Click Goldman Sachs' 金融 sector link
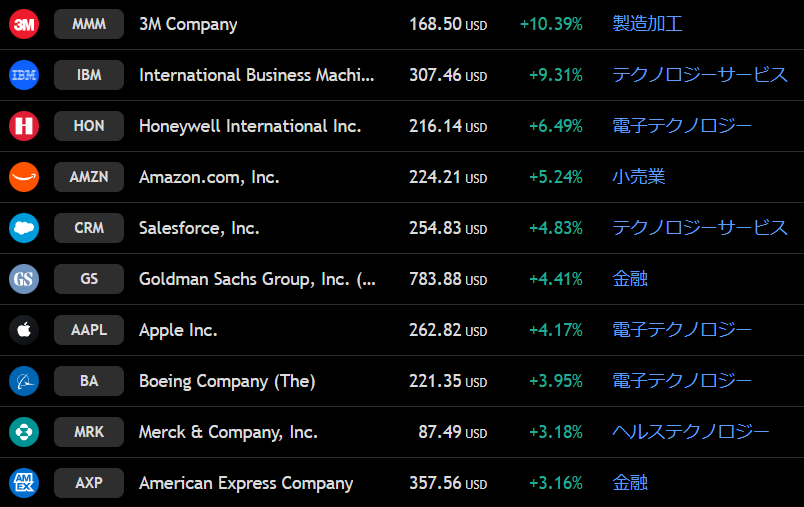The width and height of the screenshot is (804, 507). point(630,279)
